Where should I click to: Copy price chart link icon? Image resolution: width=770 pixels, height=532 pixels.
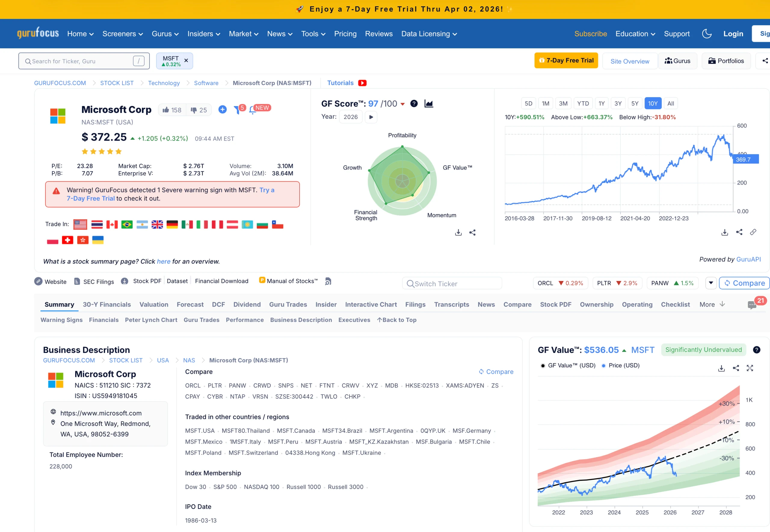click(x=753, y=232)
